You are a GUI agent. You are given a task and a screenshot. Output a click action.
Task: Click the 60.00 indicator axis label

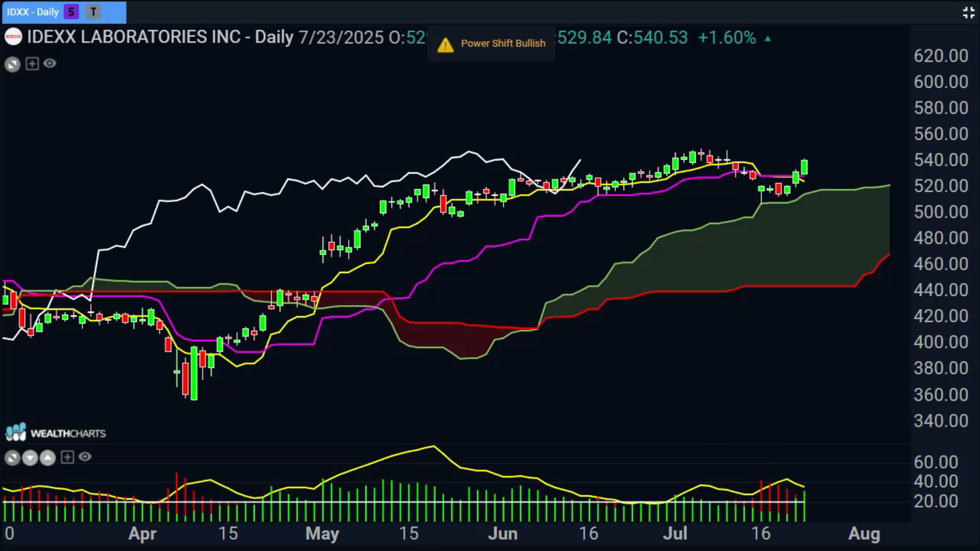tap(936, 462)
